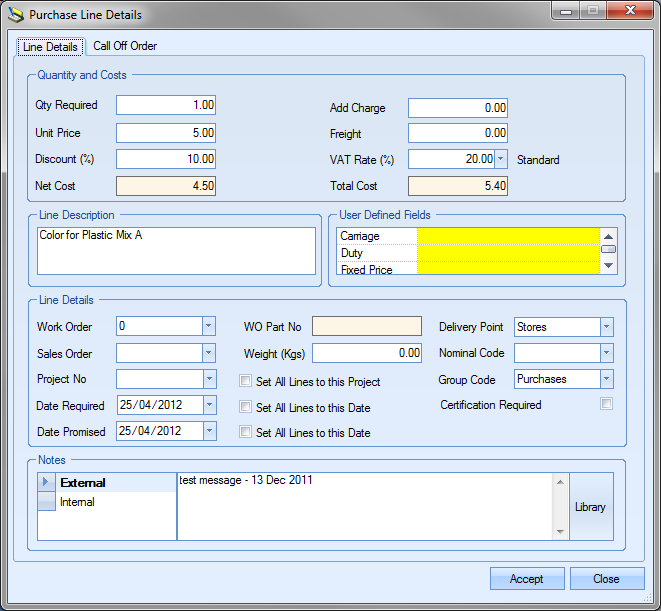The width and height of the screenshot is (661, 611).
Task: Click the Purchase Line Details title bar icon
Action: click(16, 15)
